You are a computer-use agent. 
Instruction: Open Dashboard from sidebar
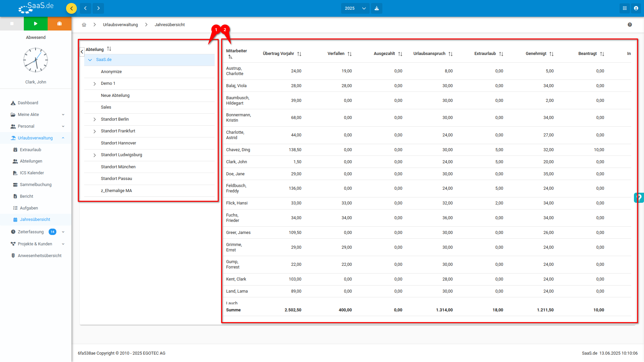pos(36,103)
